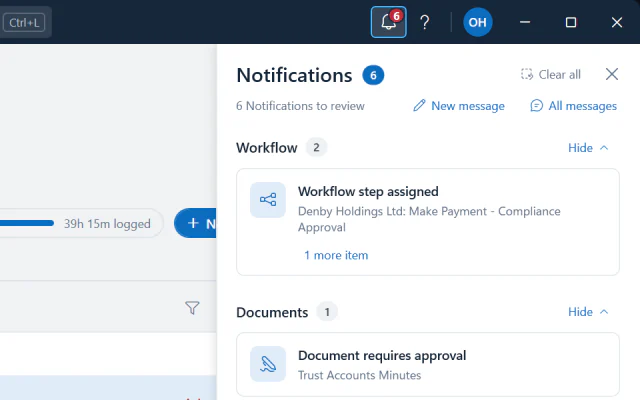The height and width of the screenshot is (400, 640).
Task: Close the application window
Action: 617,22
